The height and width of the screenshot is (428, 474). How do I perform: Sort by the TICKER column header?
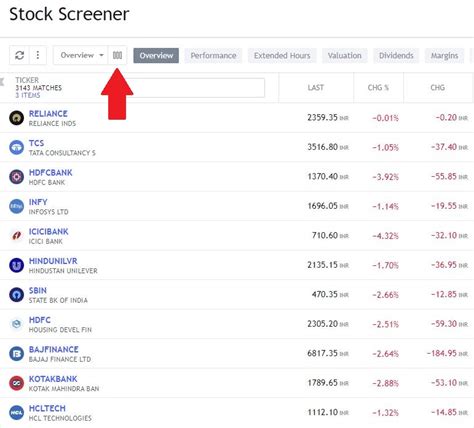click(27, 80)
